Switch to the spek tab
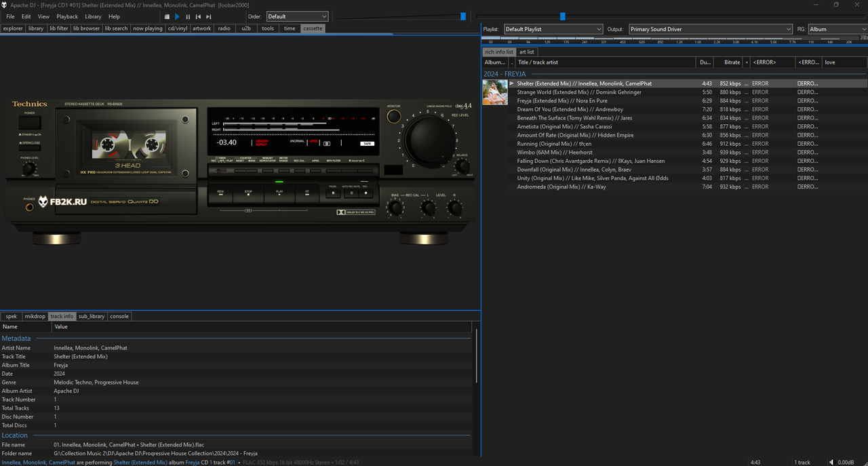The width and height of the screenshot is (868, 466). pyautogui.click(x=12, y=316)
